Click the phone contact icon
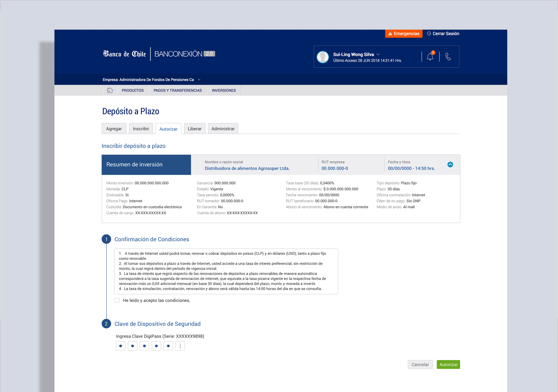 448,57
